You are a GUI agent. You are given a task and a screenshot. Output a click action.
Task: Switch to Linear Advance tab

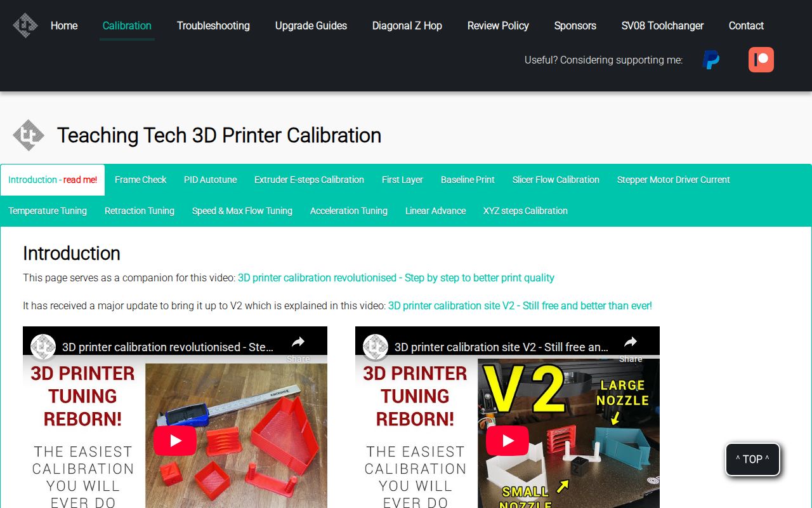[x=435, y=210]
